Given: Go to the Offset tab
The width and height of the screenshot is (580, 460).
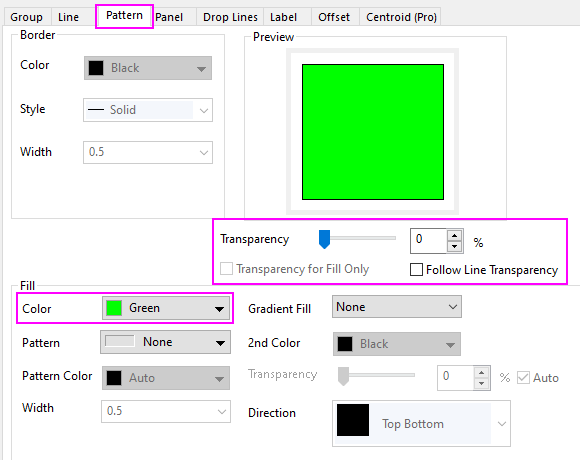Looking at the screenshot, I should click(x=334, y=17).
